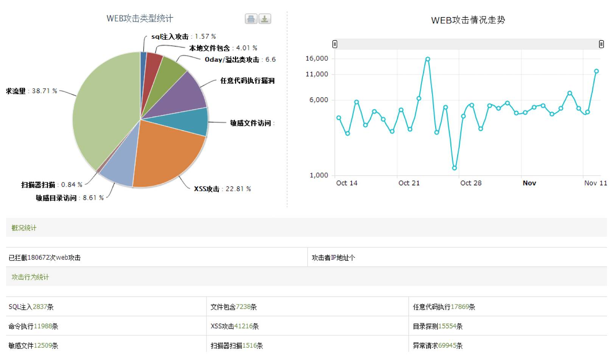
Task: Select the dark blue sql注入攻击 pie slice
Action: coord(143,72)
